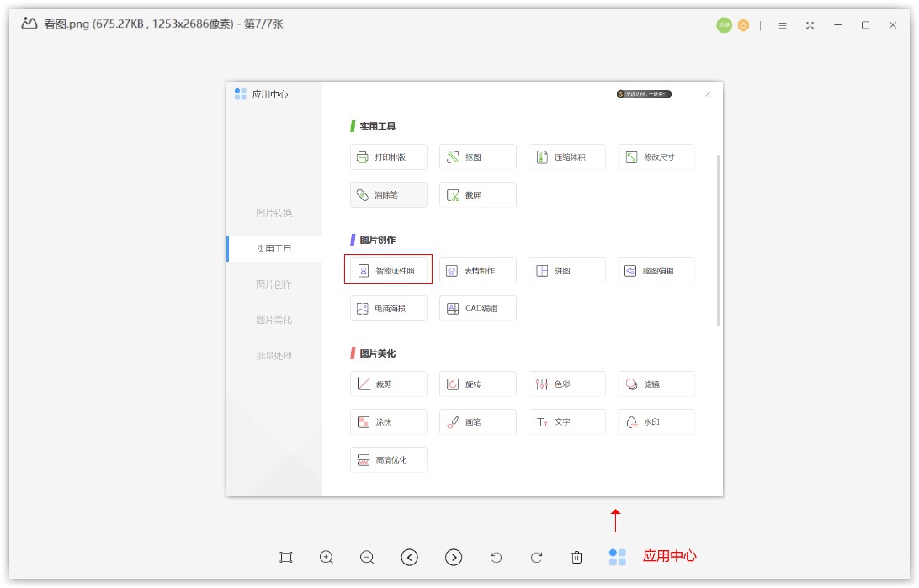The width and height of the screenshot is (919, 588).
Task: Rotate image clockwise
Action: pyautogui.click(x=536, y=557)
